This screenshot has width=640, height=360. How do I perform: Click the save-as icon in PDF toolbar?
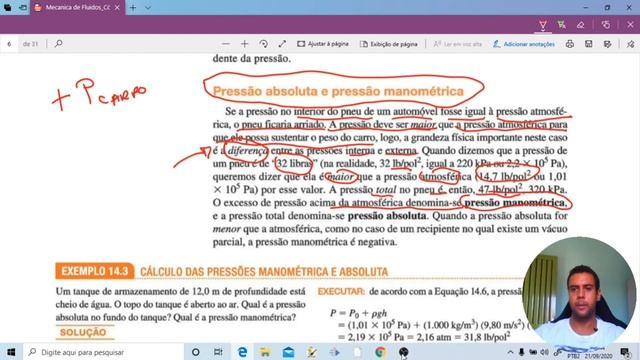tap(607, 44)
